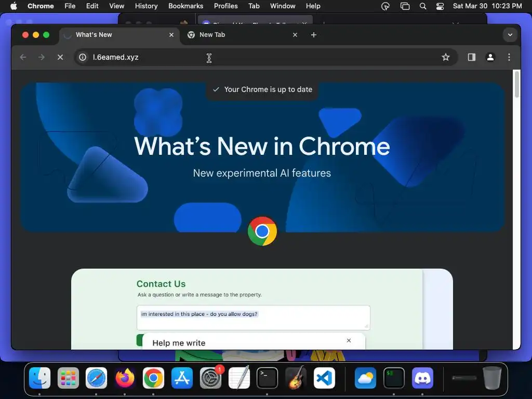532x399 pixels.
Task: Open the File menu
Action: click(x=70, y=6)
